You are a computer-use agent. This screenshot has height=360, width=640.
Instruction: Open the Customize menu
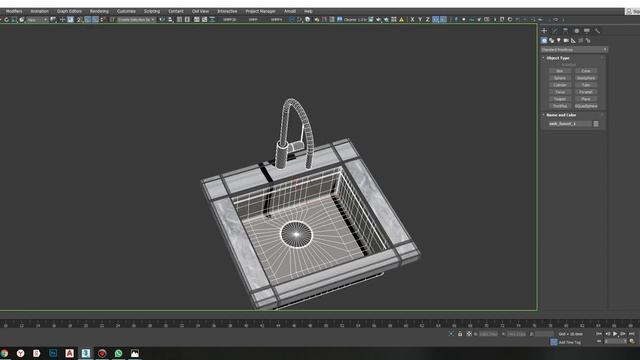tap(126, 11)
